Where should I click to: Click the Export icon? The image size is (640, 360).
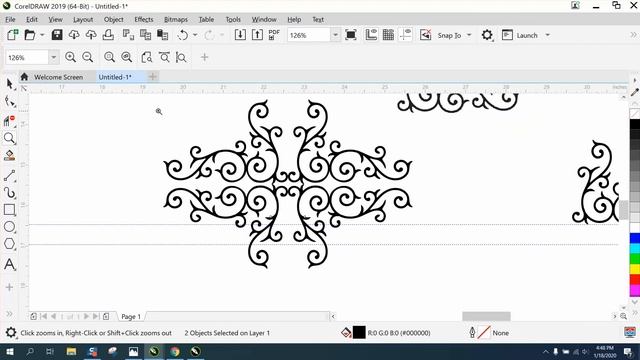[257, 35]
